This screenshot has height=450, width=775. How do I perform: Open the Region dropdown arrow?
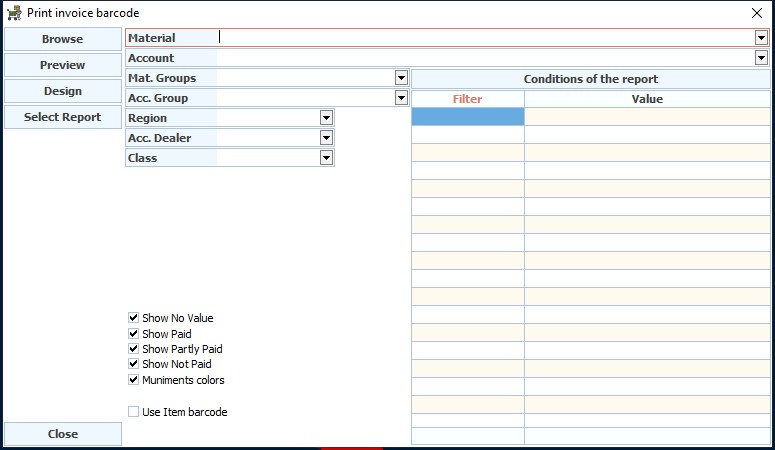pyautogui.click(x=326, y=118)
